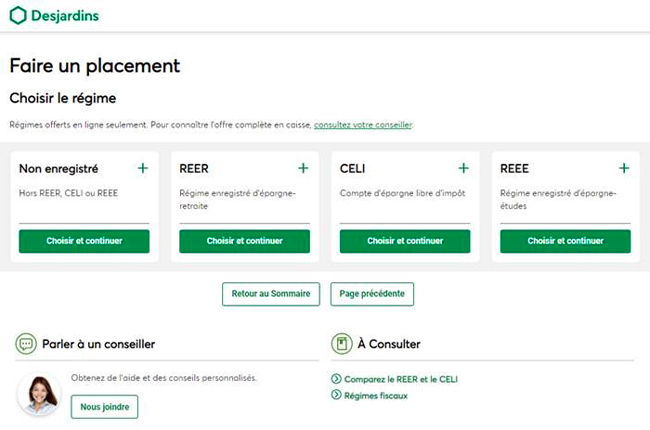Choose and continue with Non enregistré
Screen dimensions: 650x430
pos(84,241)
